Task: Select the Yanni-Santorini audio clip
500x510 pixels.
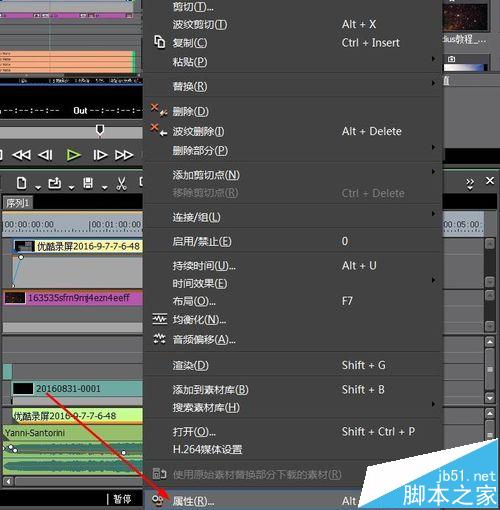Action: pos(73,433)
